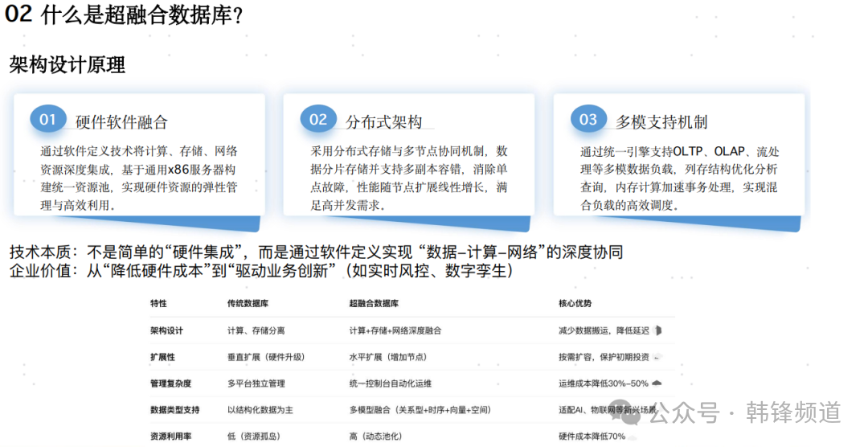
Task: Select the 管理复杂度 table row label
Action: tap(170, 383)
